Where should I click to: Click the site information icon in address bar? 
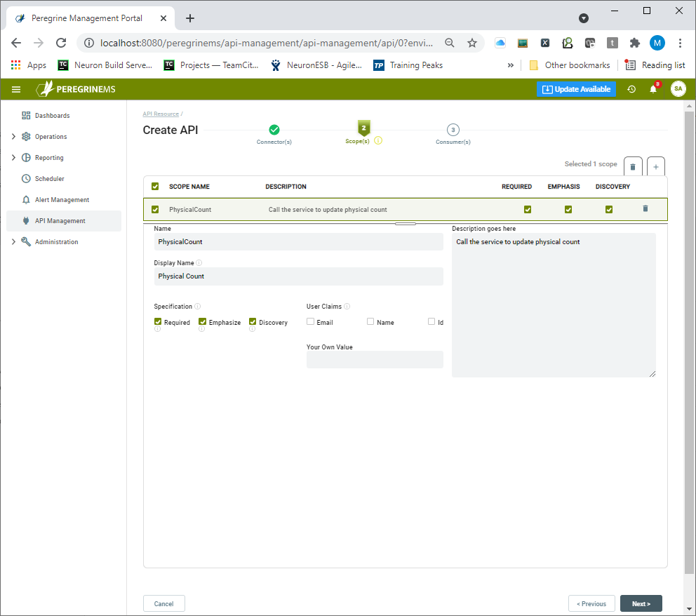click(x=89, y=43)
